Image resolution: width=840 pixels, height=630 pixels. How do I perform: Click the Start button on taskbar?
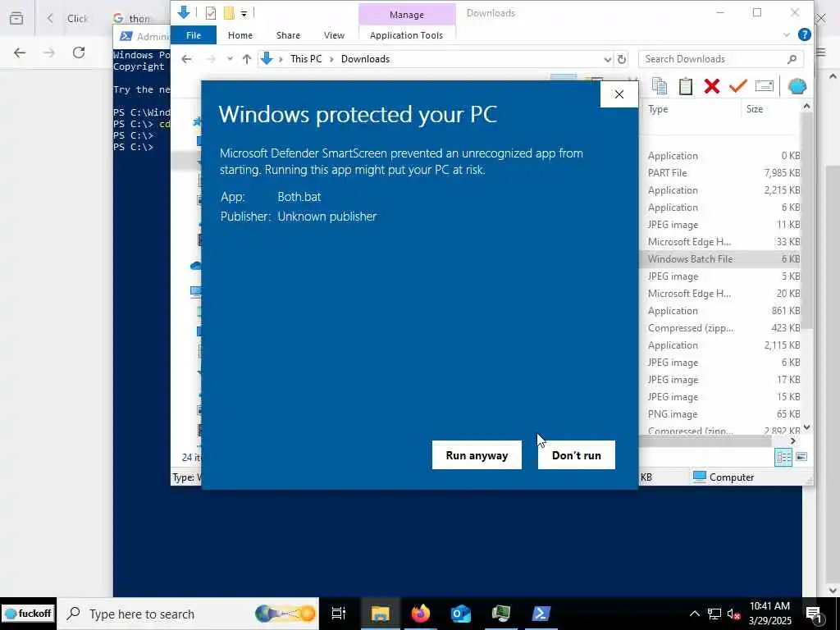coord(28,614)
